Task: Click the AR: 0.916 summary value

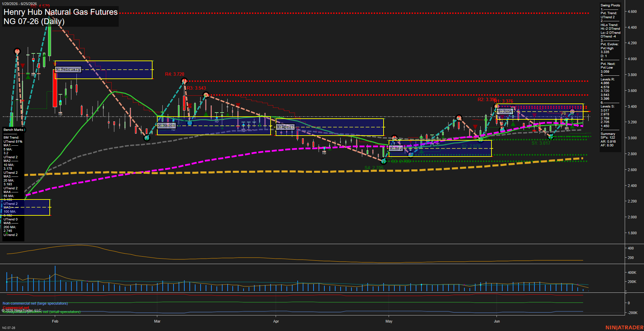Action: pyautogui.click(x=608, y=142)
